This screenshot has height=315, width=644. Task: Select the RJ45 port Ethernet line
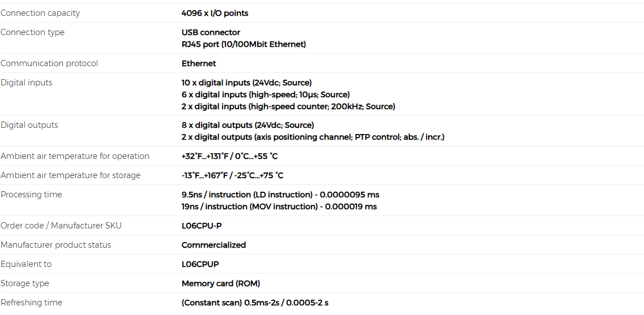[x=244, y=44]
